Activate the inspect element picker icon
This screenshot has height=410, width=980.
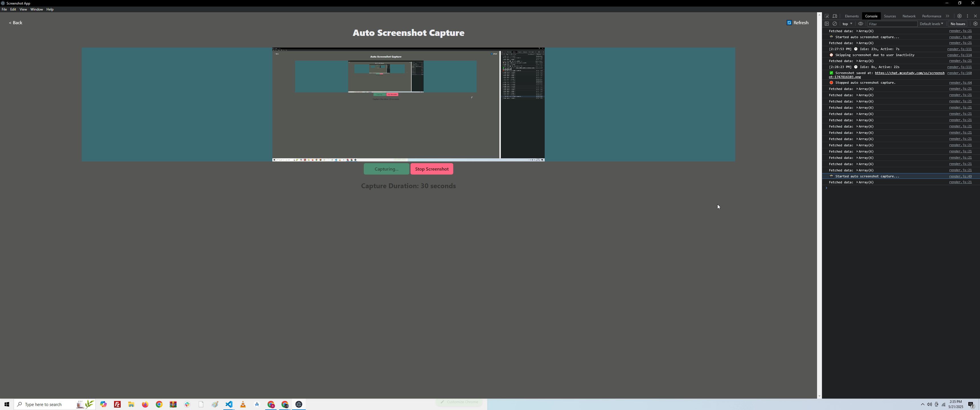(827, 16)
